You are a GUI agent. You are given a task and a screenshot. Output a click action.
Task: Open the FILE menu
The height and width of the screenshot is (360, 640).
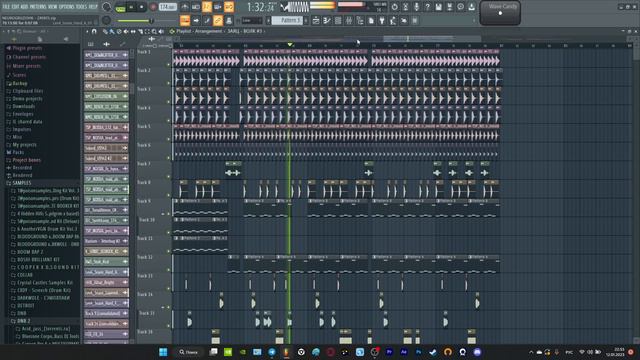pos(6,7)
